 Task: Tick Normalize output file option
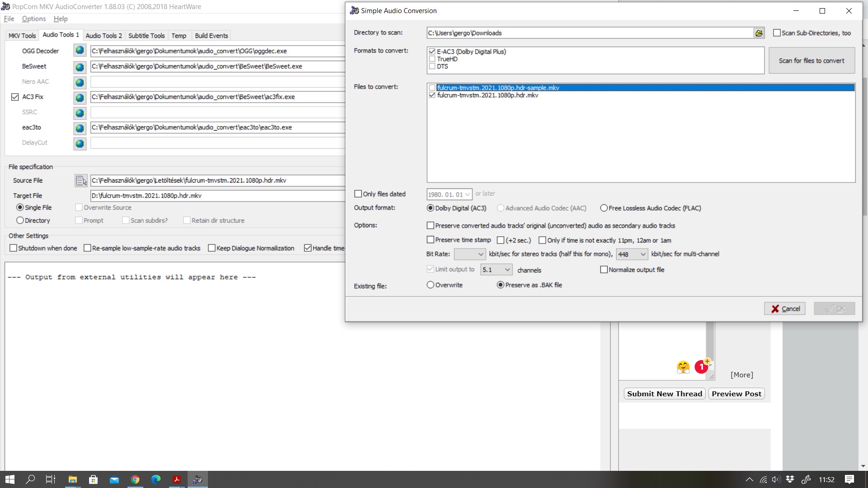pos(604,270)
